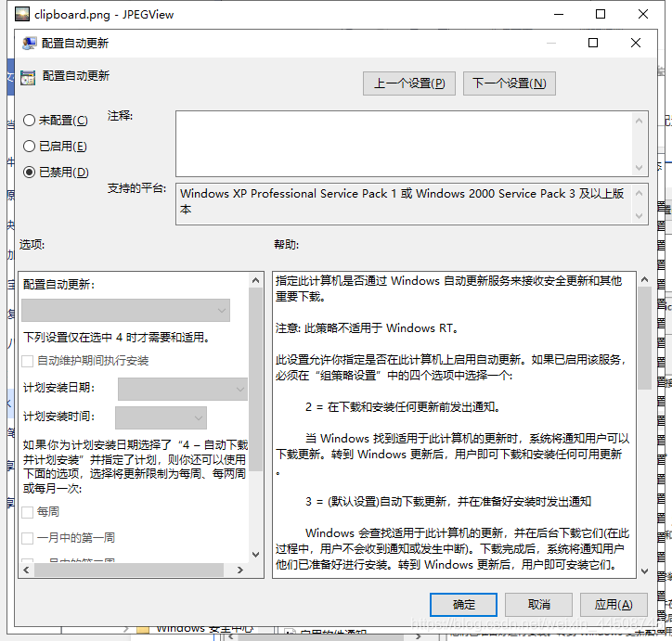Click options panel horizontal scroll left arrow
The height and width of the screenshot is (641, 672).
[26, 570]
